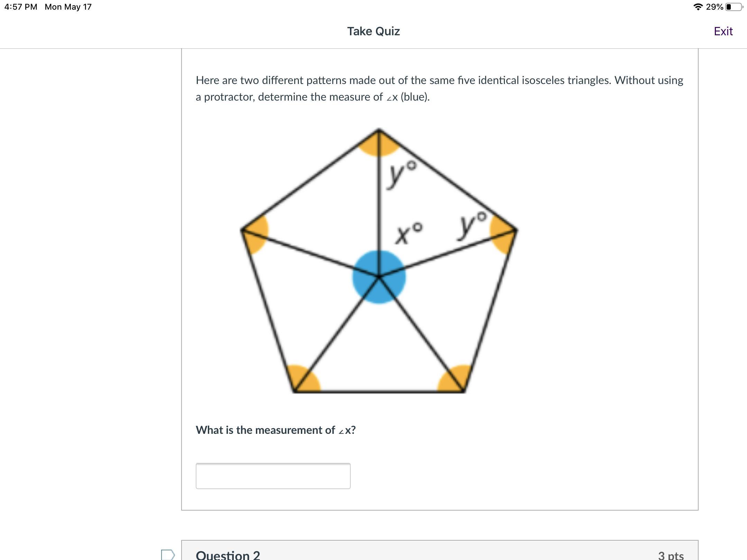Viewport: 747px width, 560px height.
Task: Tap the Wi-Fi status icon
Action: coord(698,7)
